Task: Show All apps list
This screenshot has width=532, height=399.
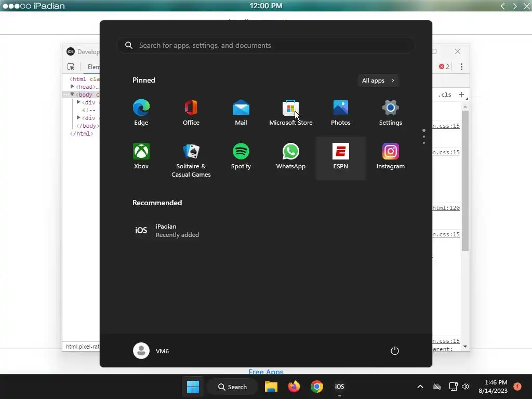Action: [x=378, y=81]
